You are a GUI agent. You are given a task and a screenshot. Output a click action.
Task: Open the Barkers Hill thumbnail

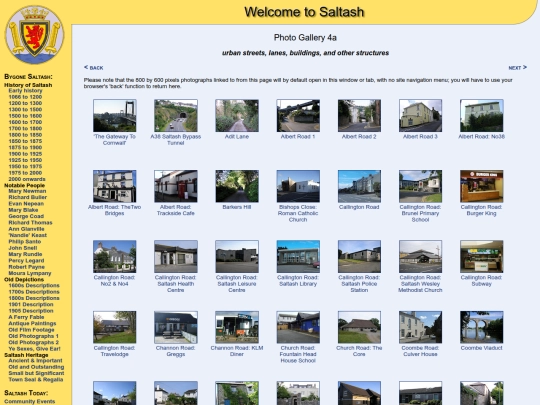(237, 186)
